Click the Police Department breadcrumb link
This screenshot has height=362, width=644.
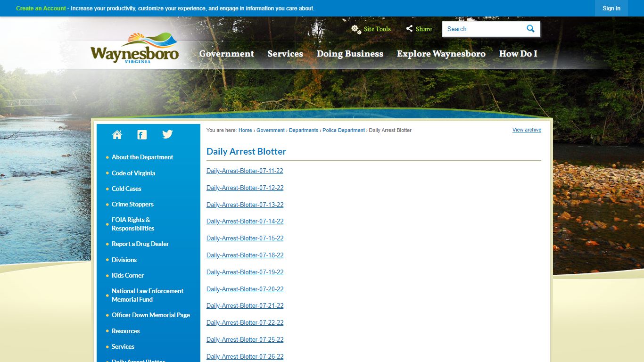click(x=344, y=130)
